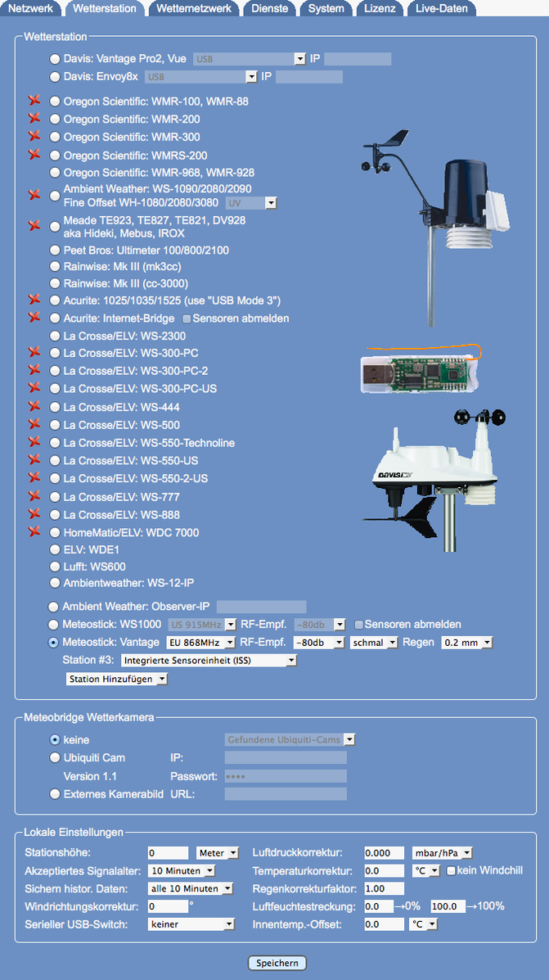Click the red X icon next to Acurite Internet-Bridge
Image resolution: width=549 pixels, height=980 pixels.
pyautogui.click(x=34, y=317)
